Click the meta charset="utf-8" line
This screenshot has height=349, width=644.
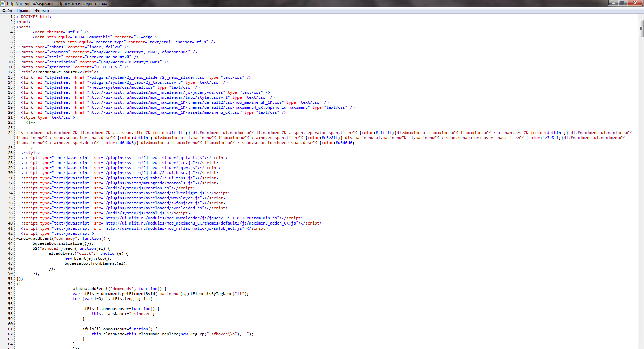(x=61, y=32)
